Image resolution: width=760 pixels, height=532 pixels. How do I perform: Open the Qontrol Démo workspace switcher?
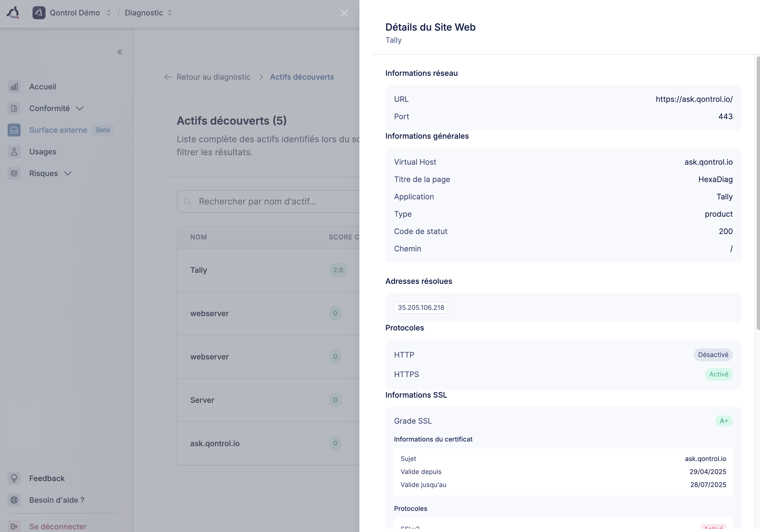pyautogui.click(x=75, y=13)
